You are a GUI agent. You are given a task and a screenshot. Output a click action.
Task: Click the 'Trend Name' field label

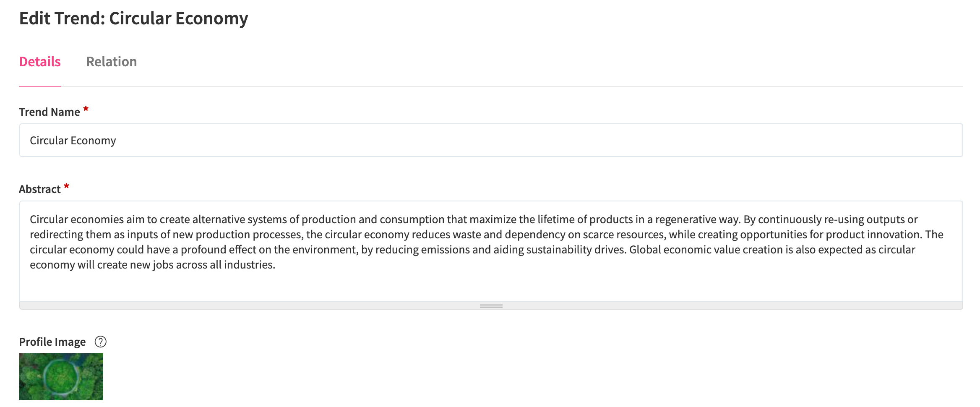50,112
